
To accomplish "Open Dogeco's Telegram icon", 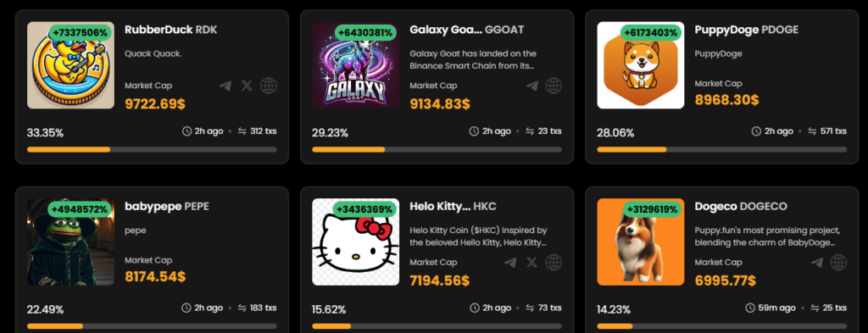I will 817,262.
